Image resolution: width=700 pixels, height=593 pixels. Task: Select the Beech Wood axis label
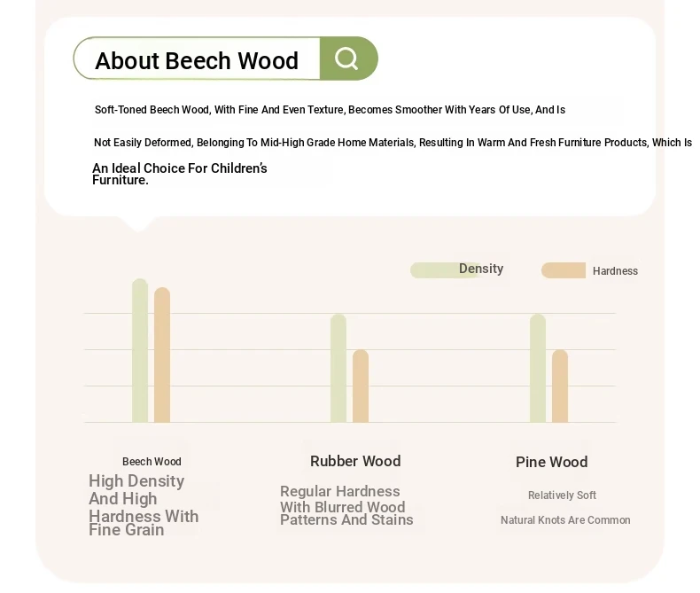[x=152, y=462]
